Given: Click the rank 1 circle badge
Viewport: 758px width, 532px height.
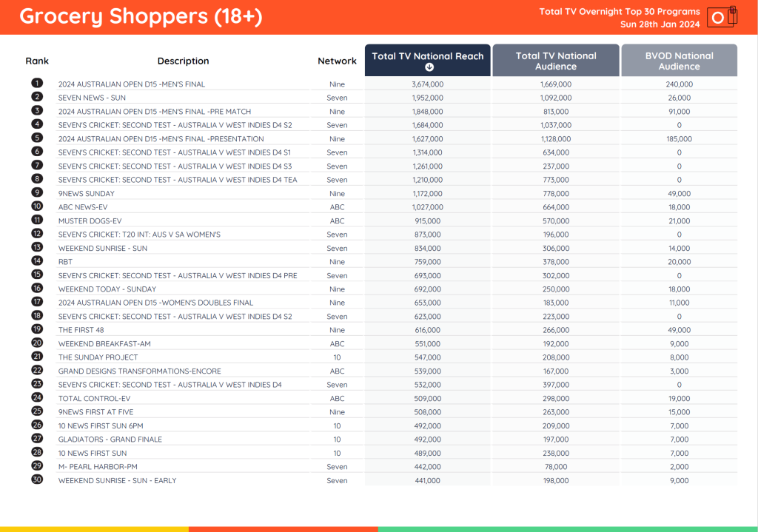Looking at the screenshot, I should pyautogui.click(x=37, y=84).
